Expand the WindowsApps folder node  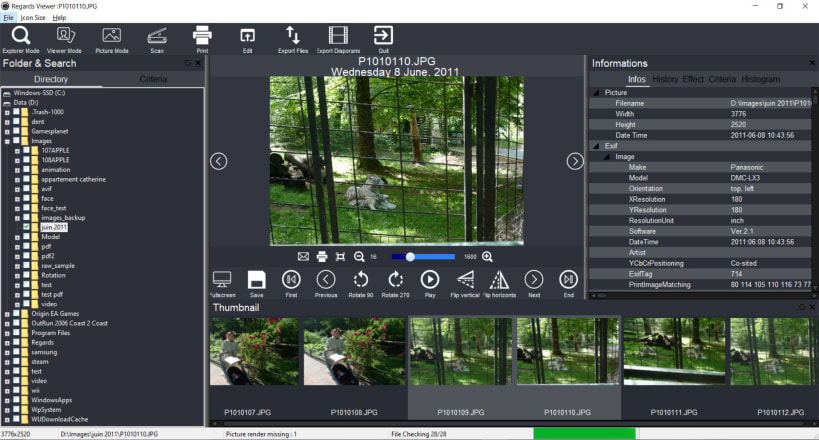click(7, 400)
